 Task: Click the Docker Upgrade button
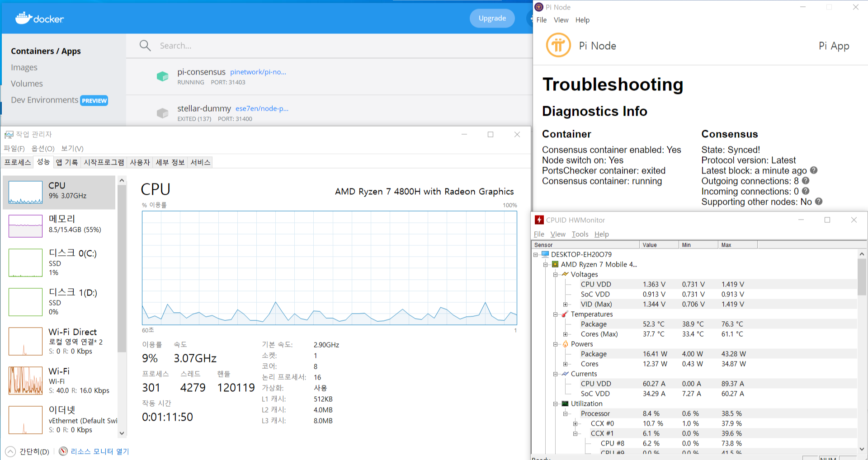click(492, 18)
